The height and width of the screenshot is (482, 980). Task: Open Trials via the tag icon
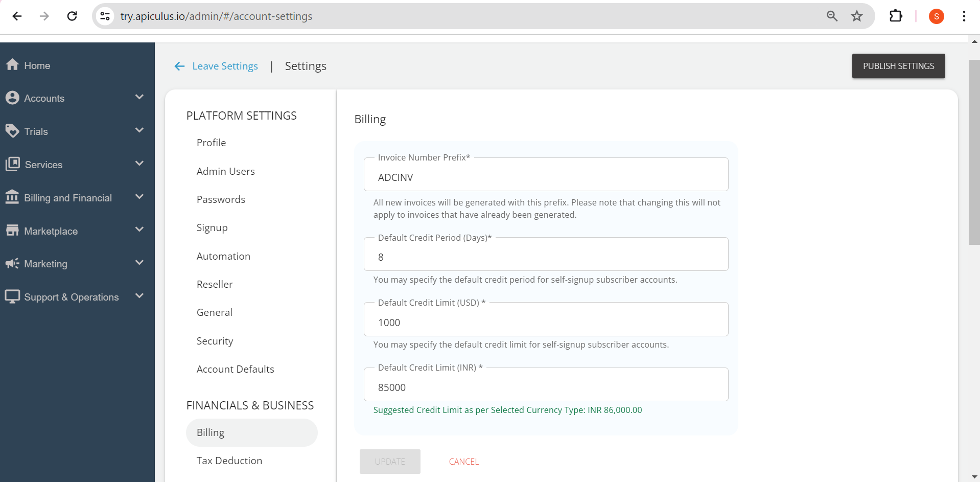click(13, 131)
